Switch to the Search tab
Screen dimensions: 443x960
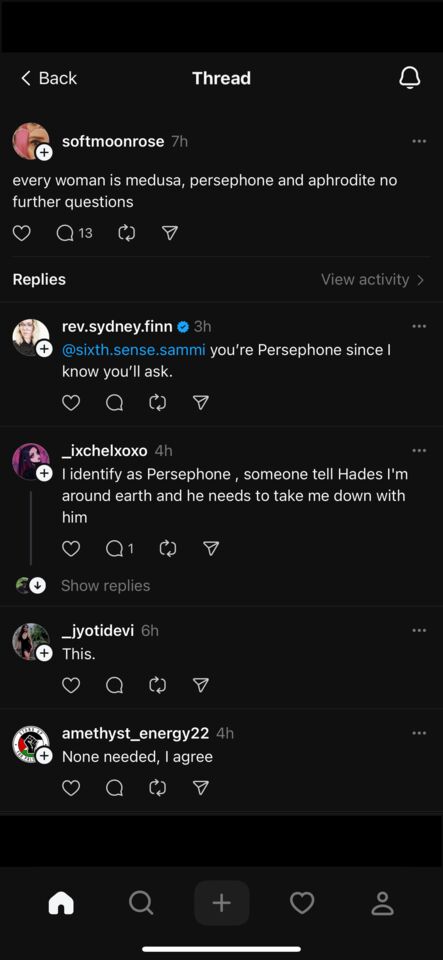[141, 902]
